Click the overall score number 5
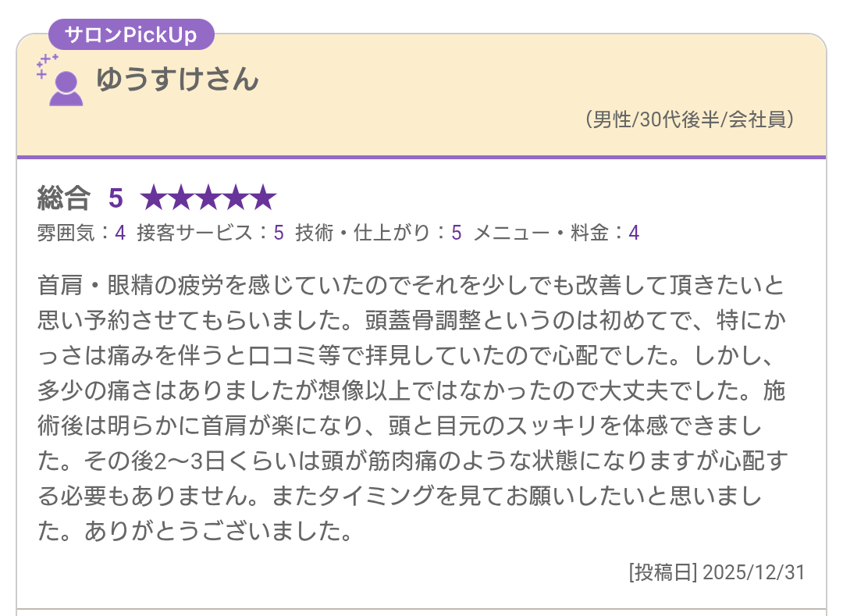Image resolution: width=843 pixels, height=616 pixels. [116, 198]
